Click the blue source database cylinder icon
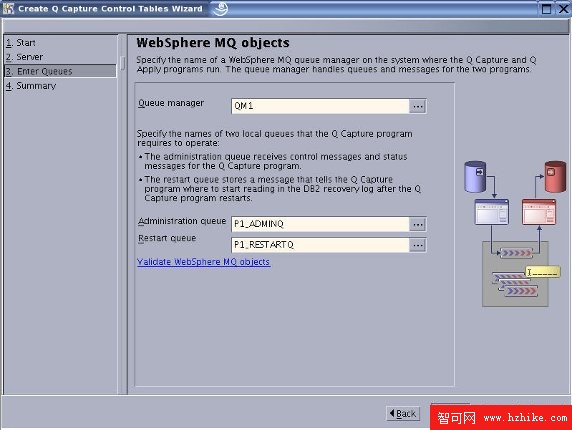572x430 pixels. click(x=475, y=177)
